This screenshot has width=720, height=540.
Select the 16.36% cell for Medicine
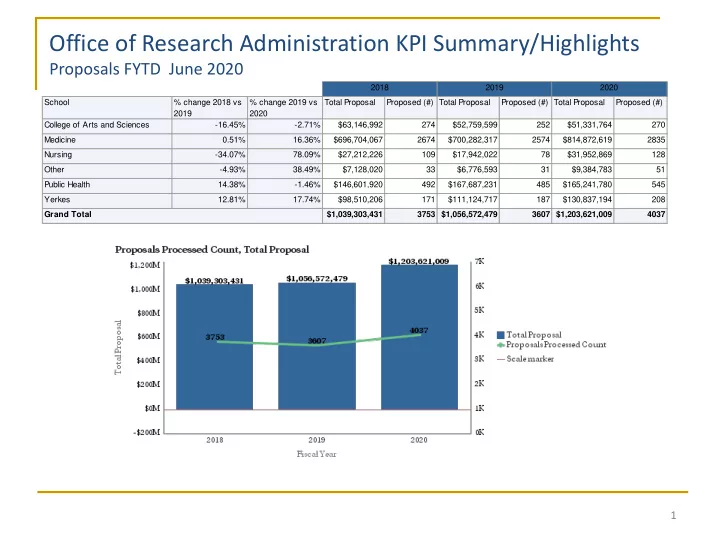(285, 140)
